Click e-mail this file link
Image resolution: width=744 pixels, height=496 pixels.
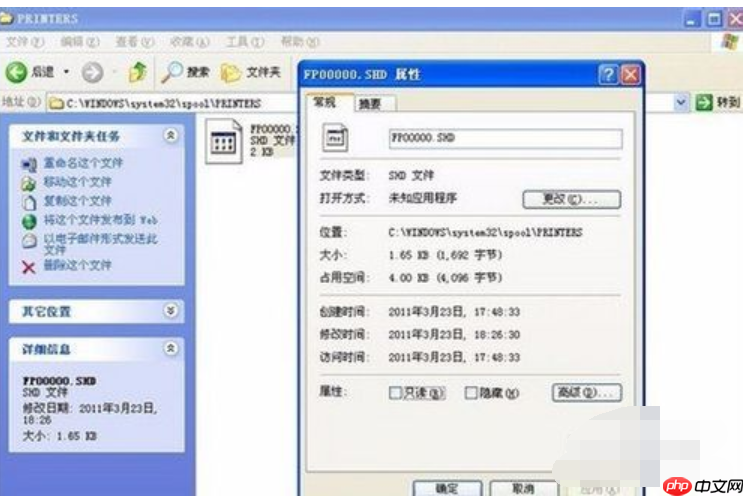click(100, 243)
